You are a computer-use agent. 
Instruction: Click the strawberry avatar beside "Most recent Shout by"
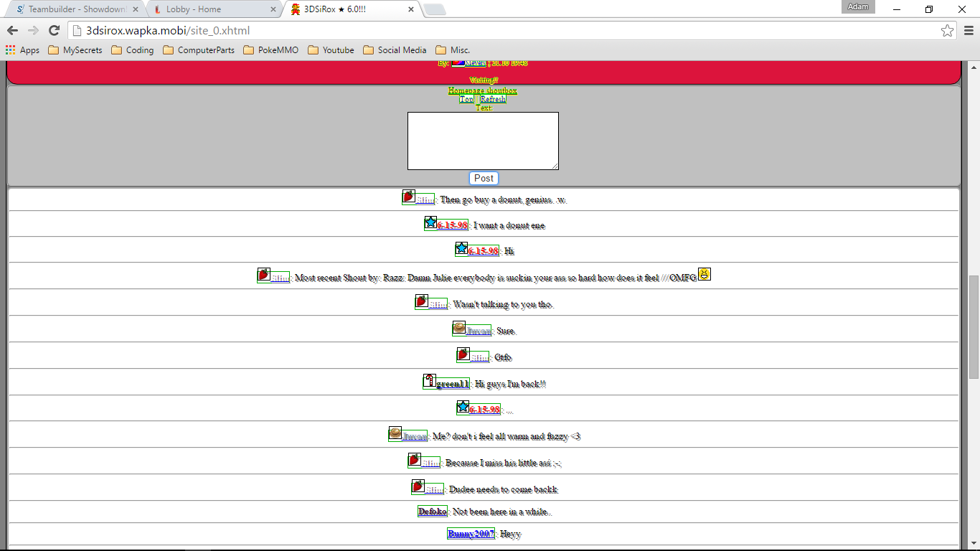pos(264,275)
